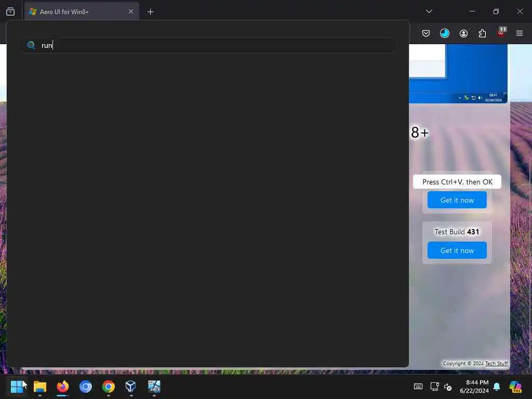Click the Get it now button under Ctrl+V tooltip
Image resolution: width=532 pixels, height=399 pixels.
point(457,200)
